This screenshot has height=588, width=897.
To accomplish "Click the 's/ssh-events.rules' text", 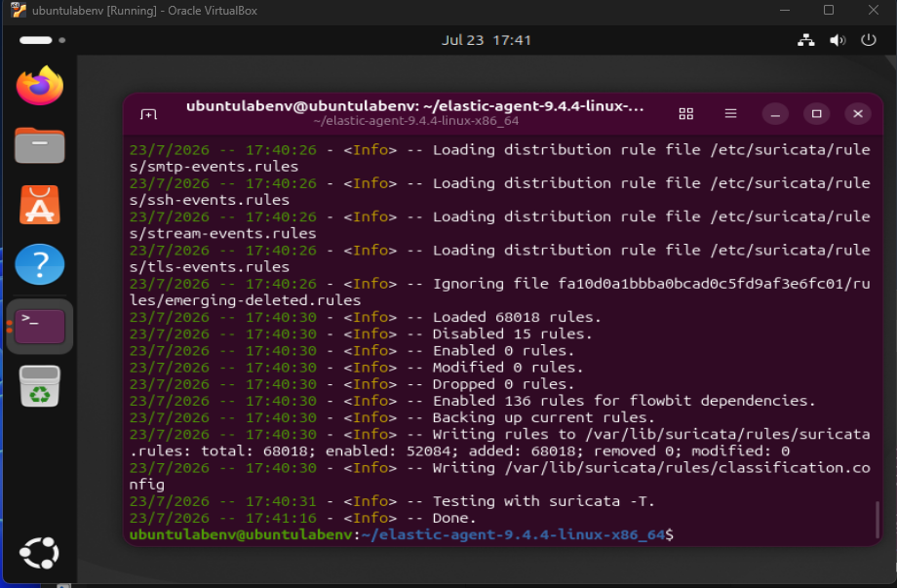I will (x=210, y=200).
